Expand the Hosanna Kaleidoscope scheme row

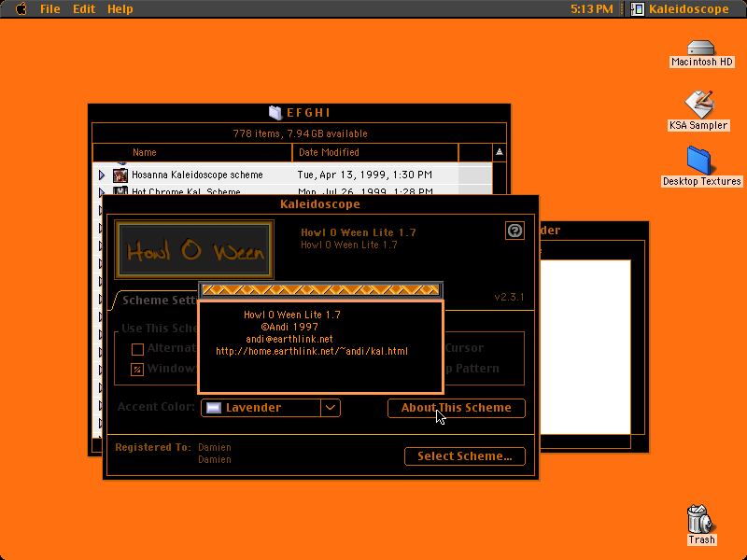[x=102, y=175]
